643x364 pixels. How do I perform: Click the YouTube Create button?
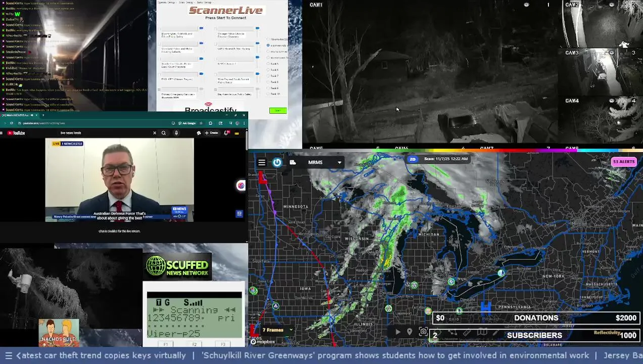point(211,133)
